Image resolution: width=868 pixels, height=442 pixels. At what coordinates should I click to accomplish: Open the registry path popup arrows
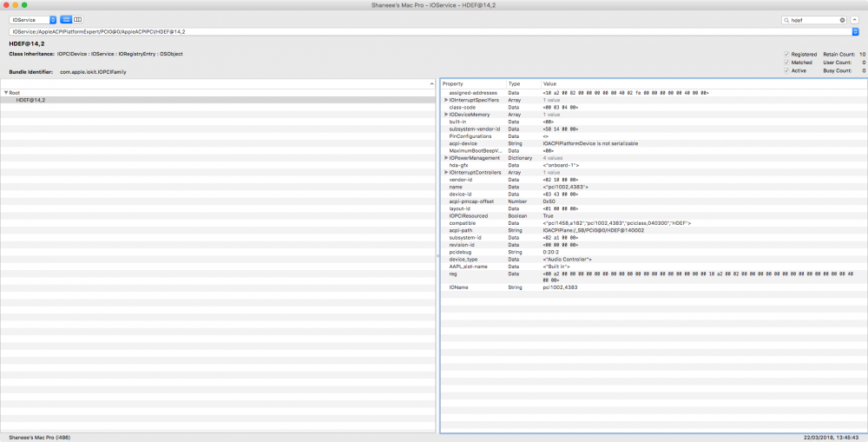click(855, 31)
